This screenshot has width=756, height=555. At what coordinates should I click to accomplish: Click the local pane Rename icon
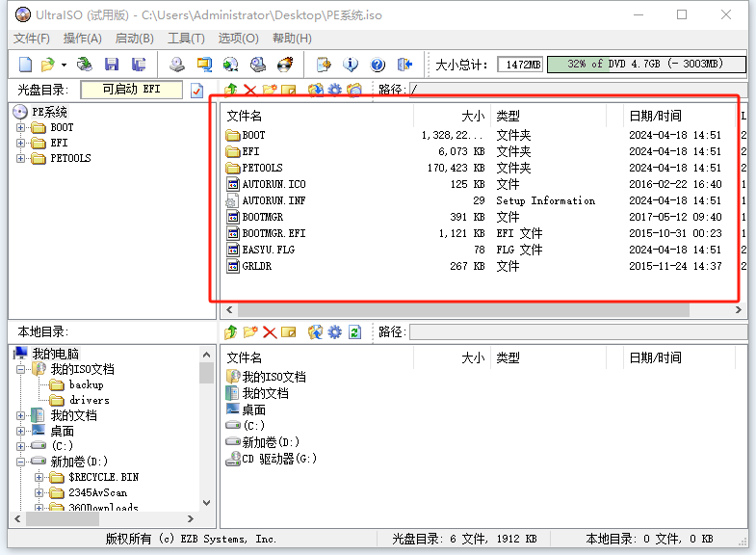(x=289, y=332)
